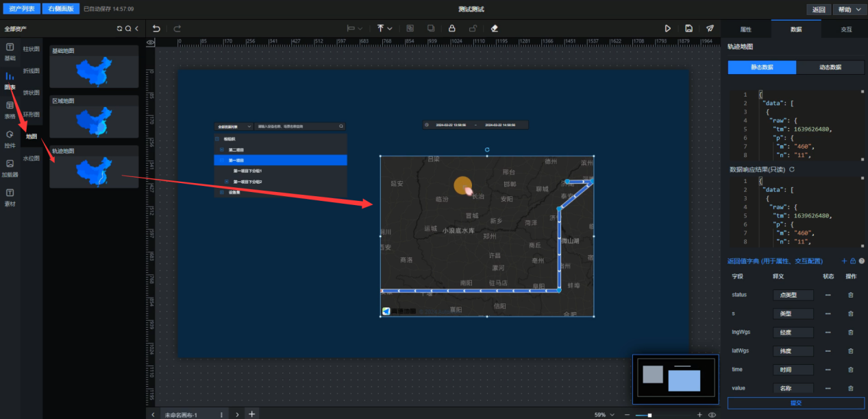Screen dimensions: 868x419
Task: Add a new dictionary field with plus
Action: (x=844, y=261)
